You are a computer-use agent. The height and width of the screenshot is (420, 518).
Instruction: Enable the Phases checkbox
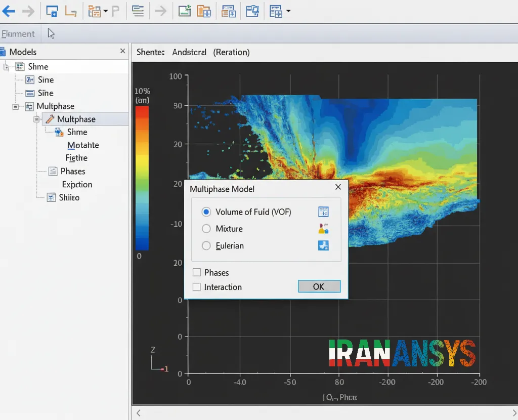pos(197,272)
